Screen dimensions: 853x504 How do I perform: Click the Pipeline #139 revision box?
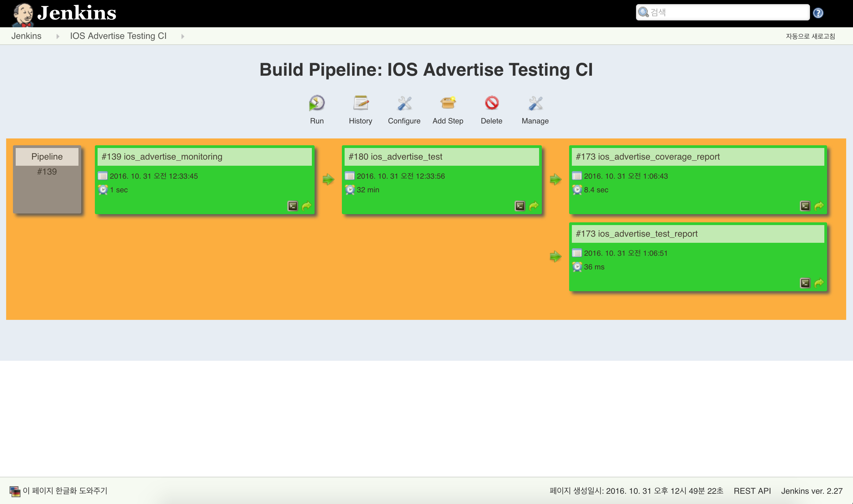pyautogui.click(x=47, y=180)
